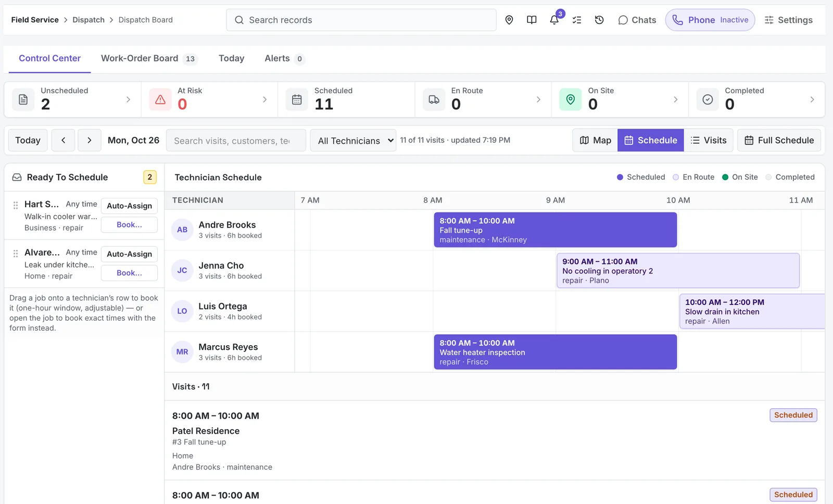Open Settings
Viewport: 833px width, 504px height.
(x=788, y=20)
